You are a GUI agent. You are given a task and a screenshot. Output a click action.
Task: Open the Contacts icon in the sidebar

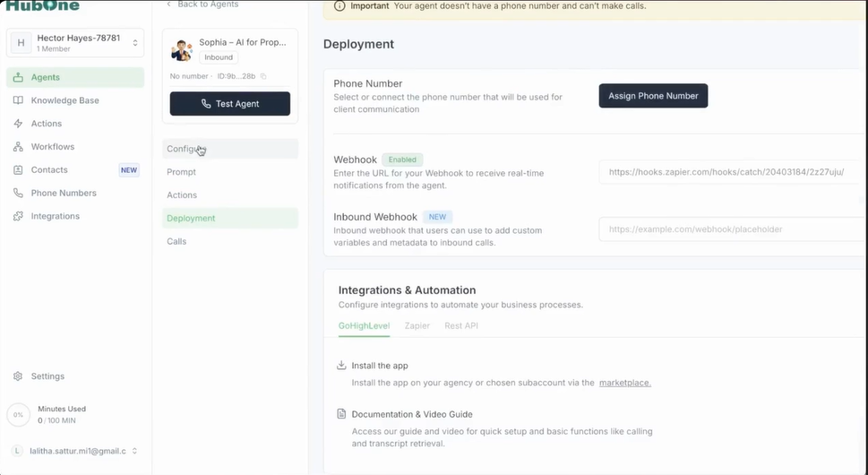18,170
